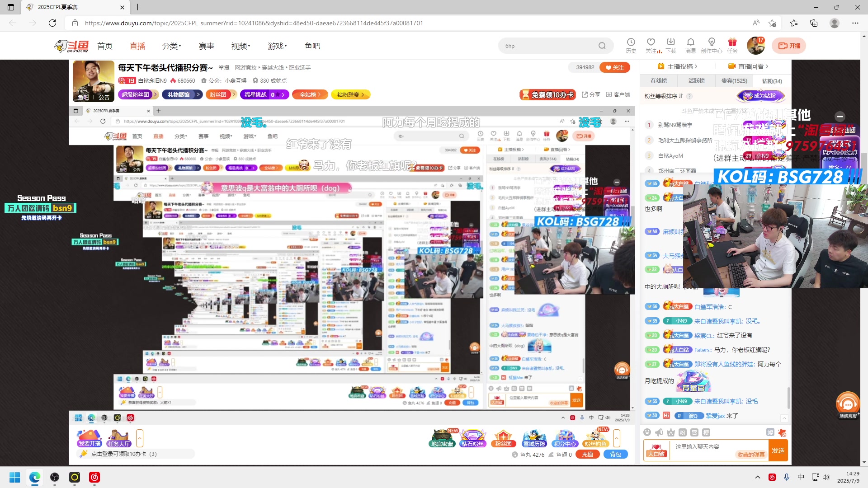Open the 地宫密藏 activity icon
This screenshot has width=868, height=488.
pos(442,438)
